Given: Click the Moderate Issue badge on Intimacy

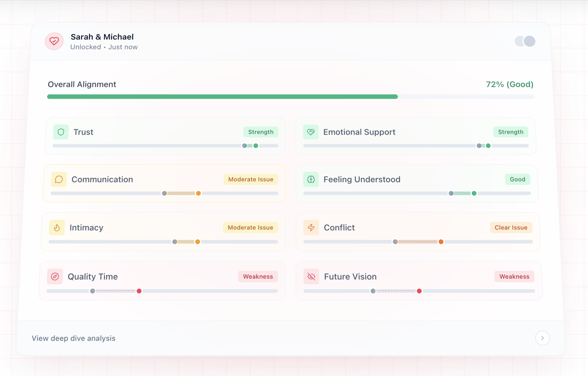Looking at the screenshot, I should (x=250, y=227).
